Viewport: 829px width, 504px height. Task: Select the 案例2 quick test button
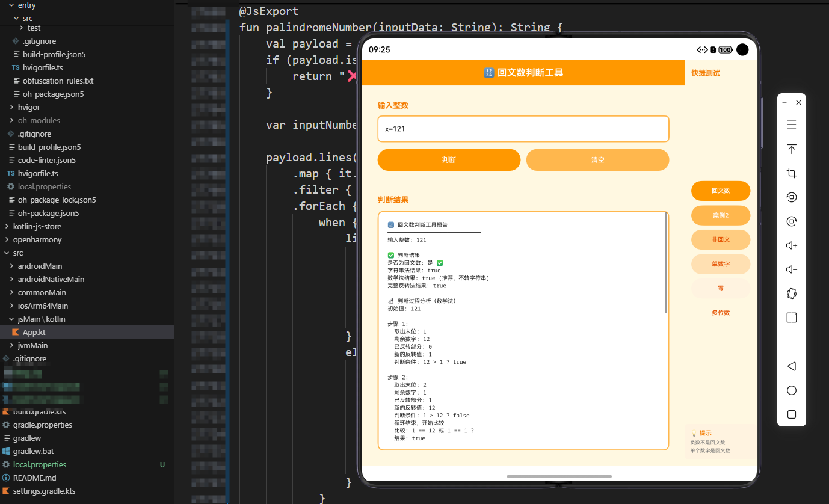click(721, 215)
